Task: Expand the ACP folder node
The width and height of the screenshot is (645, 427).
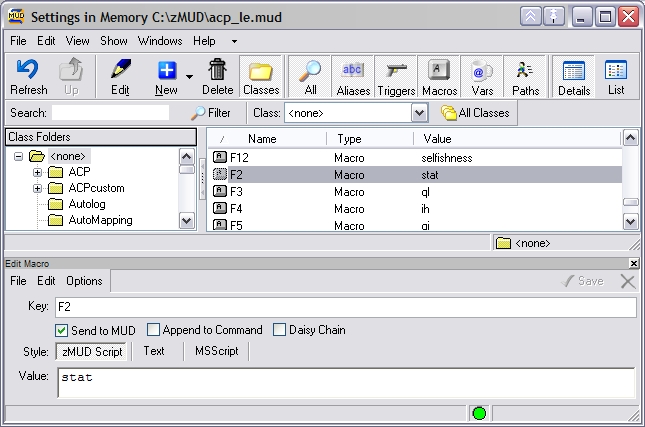Action: pos(38,172)
